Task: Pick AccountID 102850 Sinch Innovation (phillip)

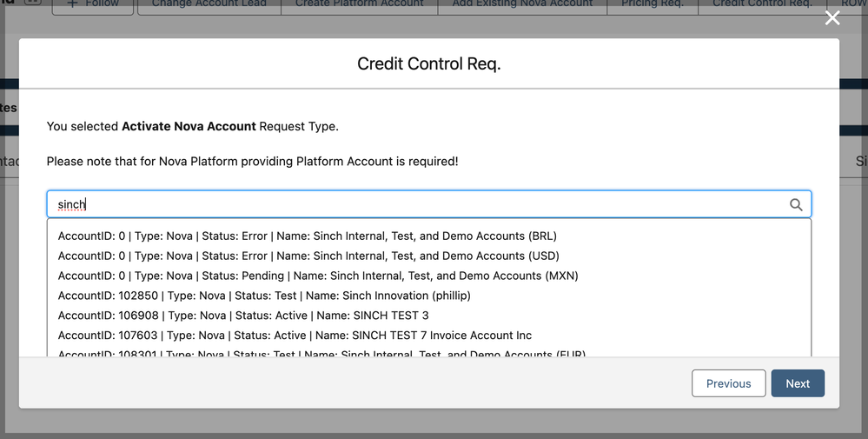Action: click(x=429, y=296)
